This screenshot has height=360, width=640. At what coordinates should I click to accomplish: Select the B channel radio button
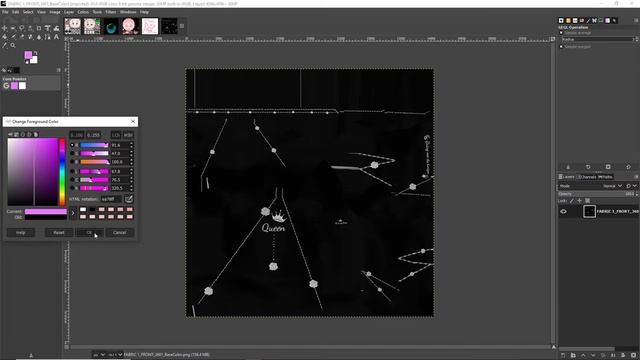pyautogui.click(x=72, y=162)
